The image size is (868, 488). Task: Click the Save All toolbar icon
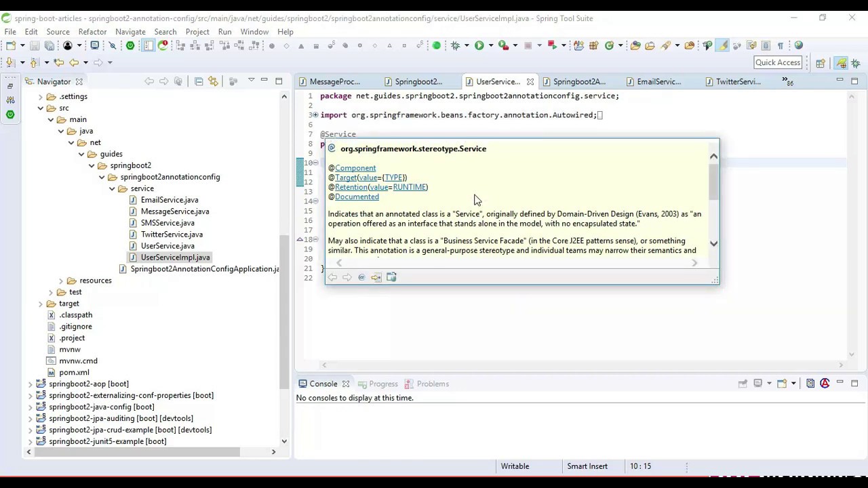coord(50,45)
